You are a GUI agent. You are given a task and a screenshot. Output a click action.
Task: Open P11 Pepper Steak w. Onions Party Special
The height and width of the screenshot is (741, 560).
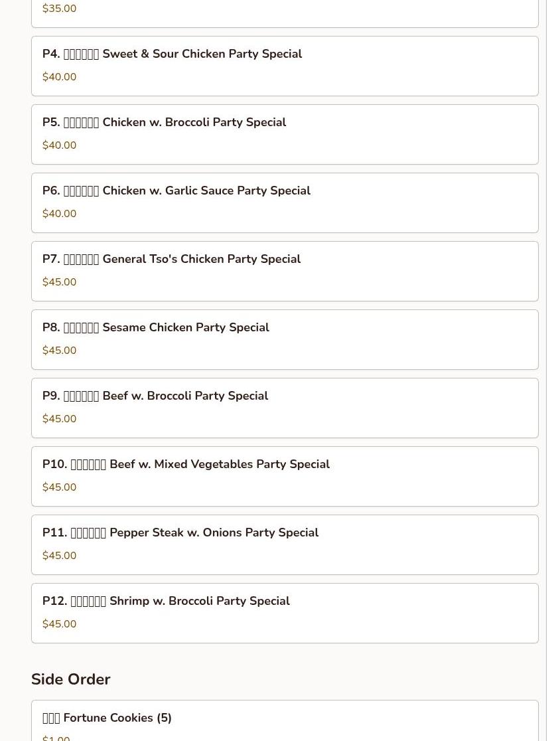180,533
